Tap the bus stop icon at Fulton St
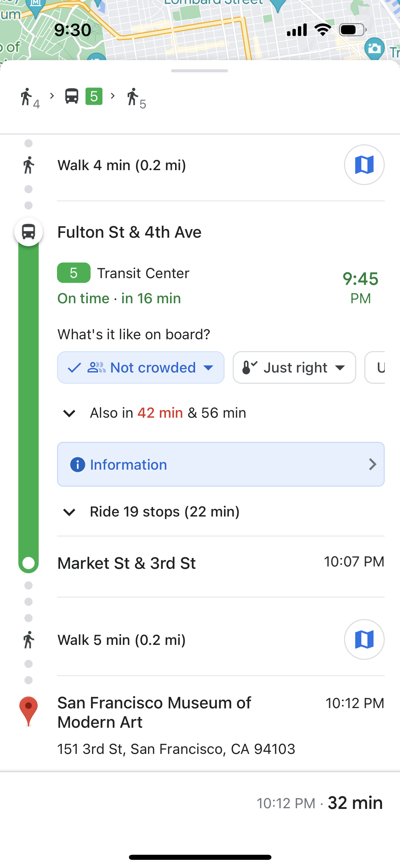The height and width of the screenshot is (868, 400). [x=28, y=232]
